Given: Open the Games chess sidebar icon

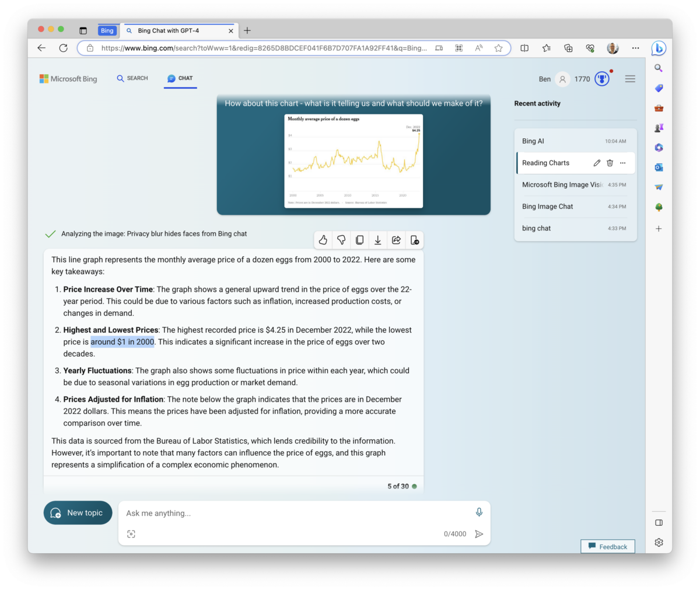Looking at the screenshot, I should [x=658, y=127].
